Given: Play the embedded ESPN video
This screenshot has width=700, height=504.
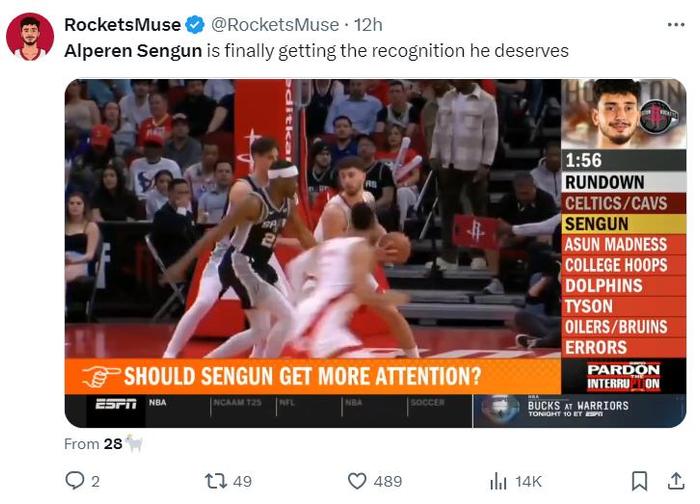Looking at the screenshot, I should (375, 253).
